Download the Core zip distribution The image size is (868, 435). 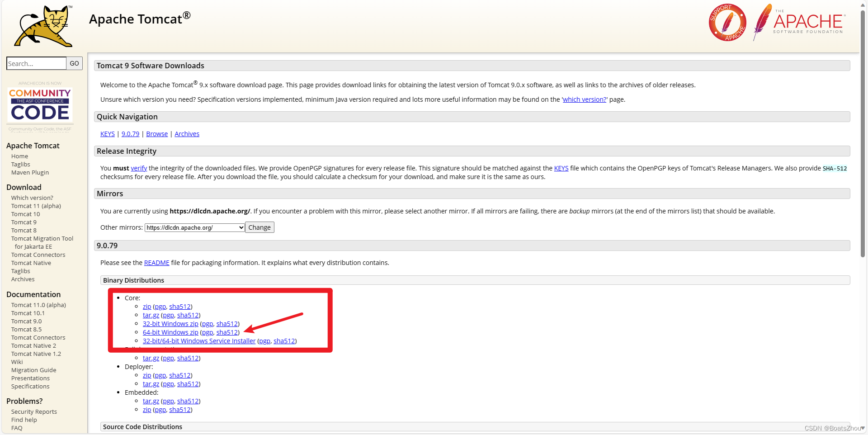(x=147, y=307)
